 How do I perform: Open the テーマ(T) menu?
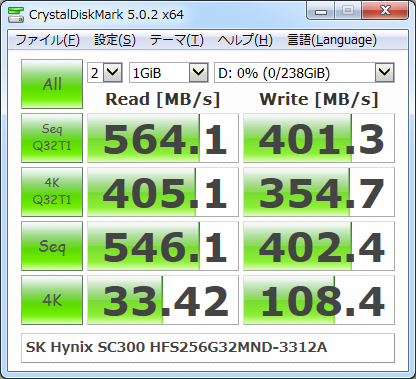point(177,40)
